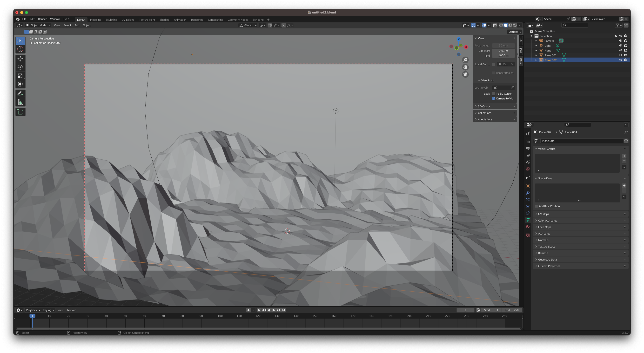Hide Plane.001 with its eye icon
This screenshot has height=353, width=644.
tap(620, 55)
